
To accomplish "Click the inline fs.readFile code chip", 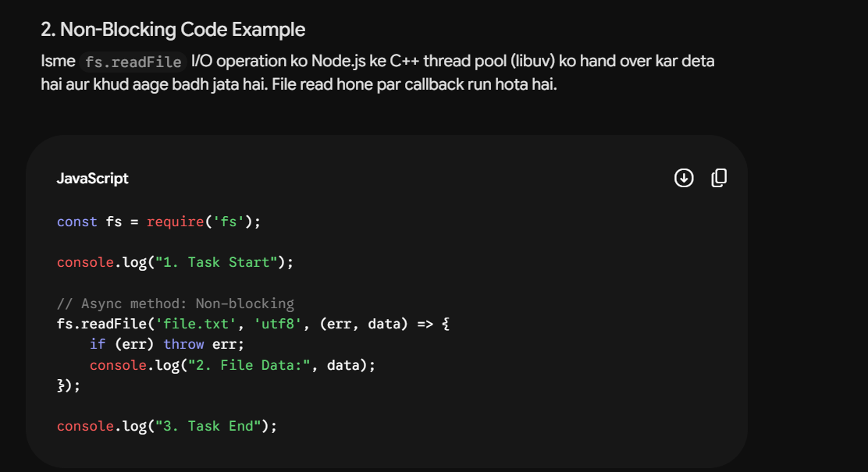I will pyautogui.click(x=133, y=62).
